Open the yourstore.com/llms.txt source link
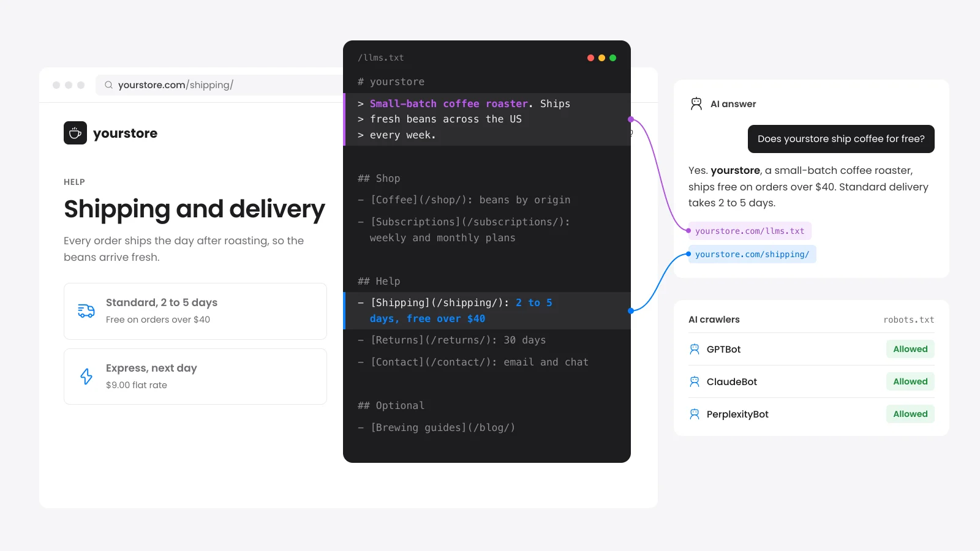The width and height of the screenshot is (980, 551). [x=750, y=231]
